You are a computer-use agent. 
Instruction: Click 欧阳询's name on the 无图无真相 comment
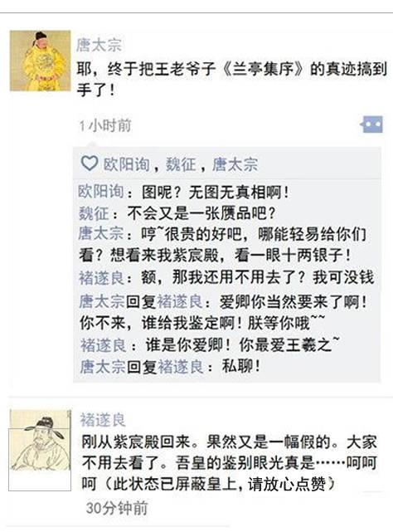100,192
